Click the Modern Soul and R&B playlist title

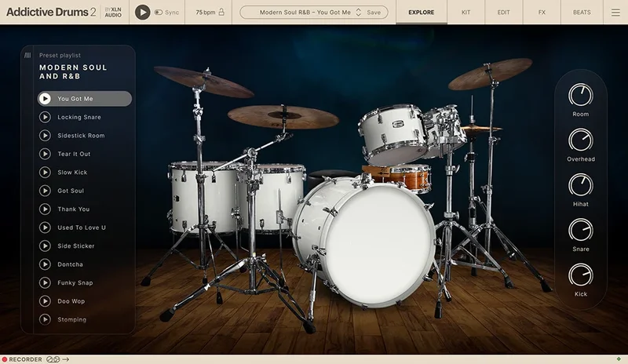[73, 71]
